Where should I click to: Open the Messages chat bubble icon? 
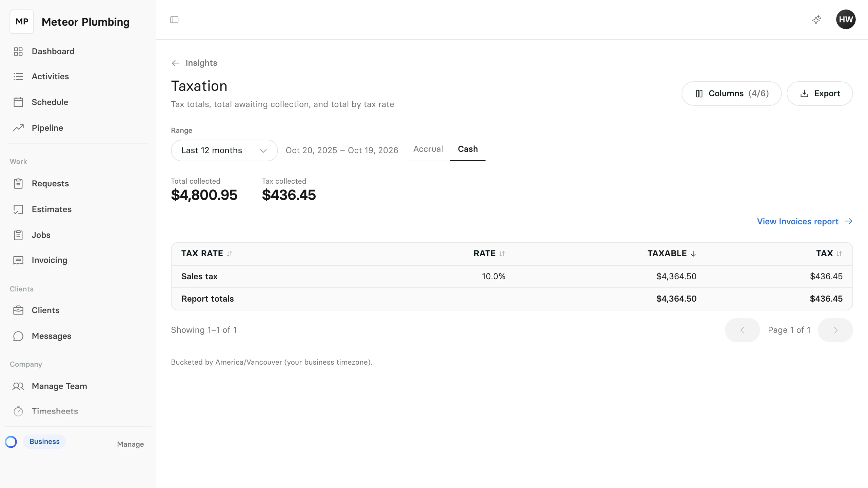pos(18,336)
